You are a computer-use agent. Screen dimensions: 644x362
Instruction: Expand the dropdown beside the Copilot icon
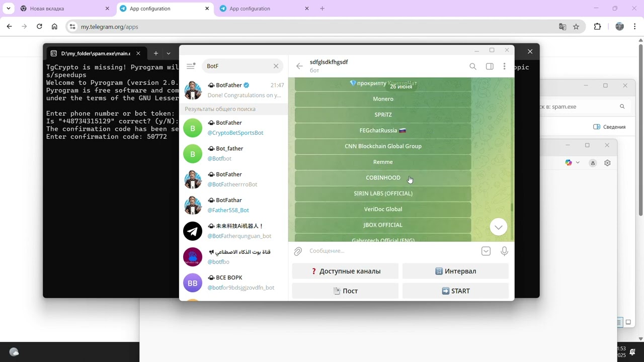pyautogui.click(x=578, y=163)
